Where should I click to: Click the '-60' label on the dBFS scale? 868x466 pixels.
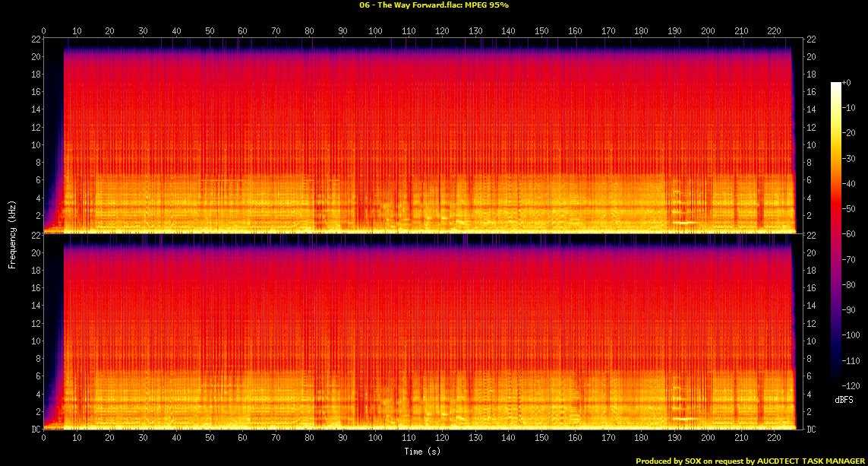pos(852,235)
